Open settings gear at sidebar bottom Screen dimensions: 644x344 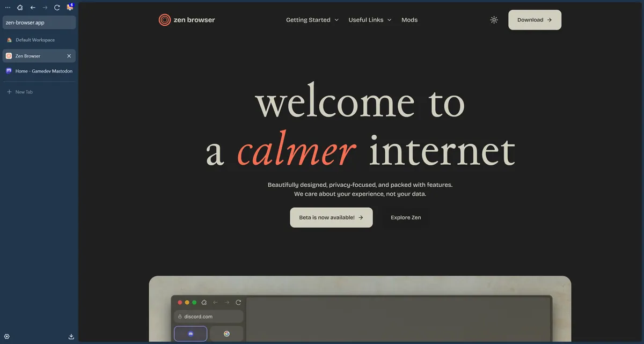point(7,336)
